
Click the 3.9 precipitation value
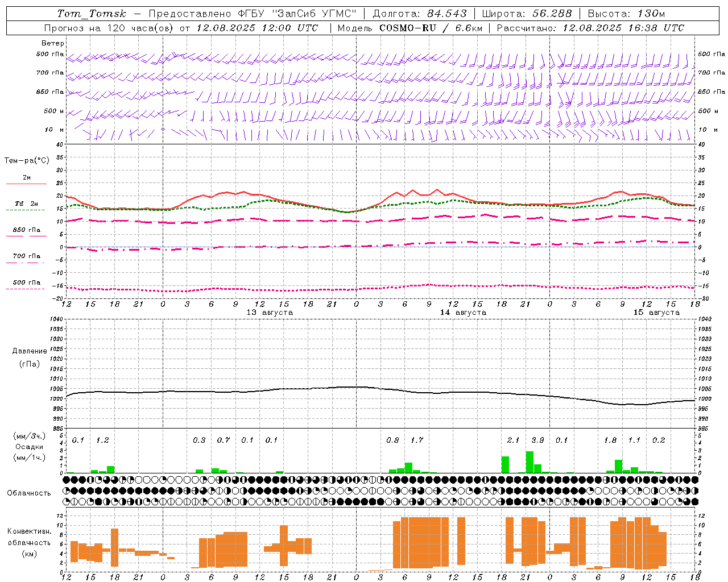(x=537, y=440)
